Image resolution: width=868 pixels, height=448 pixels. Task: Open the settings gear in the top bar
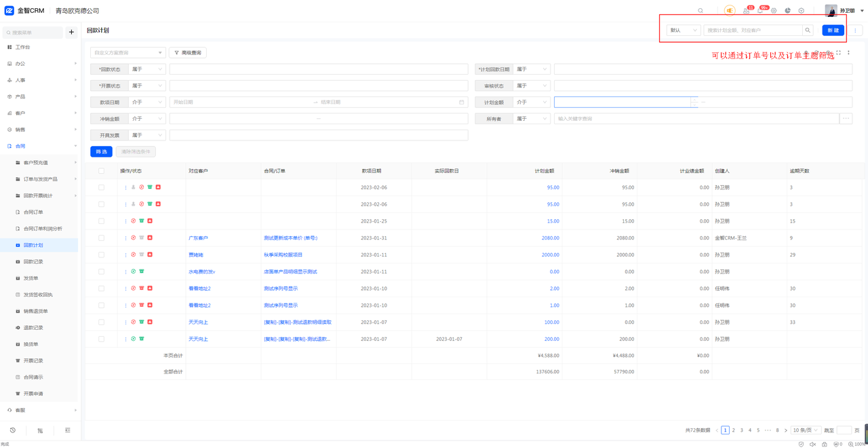(x=774, y=11)
